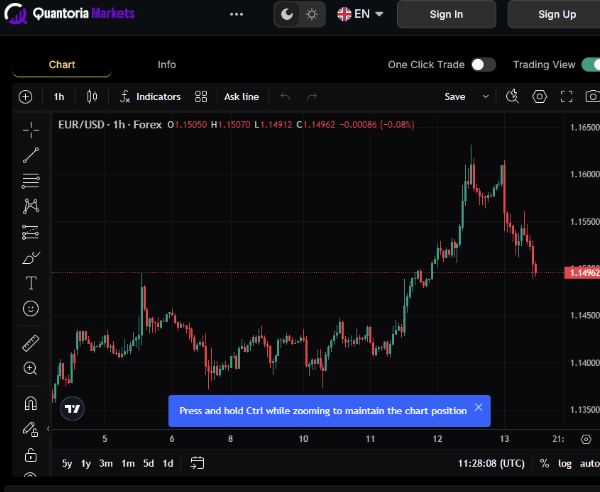Select the forecasting position tool
This screenshot has width=600, height=492.
click(x=31, y=232)
